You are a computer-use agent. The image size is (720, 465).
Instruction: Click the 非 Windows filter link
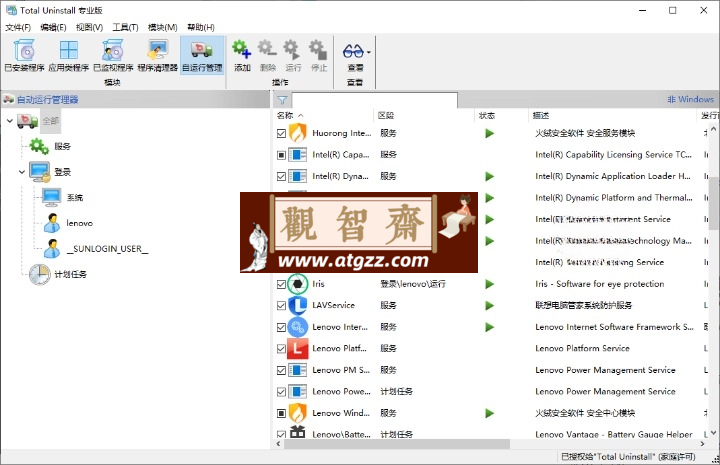(690, 99)
